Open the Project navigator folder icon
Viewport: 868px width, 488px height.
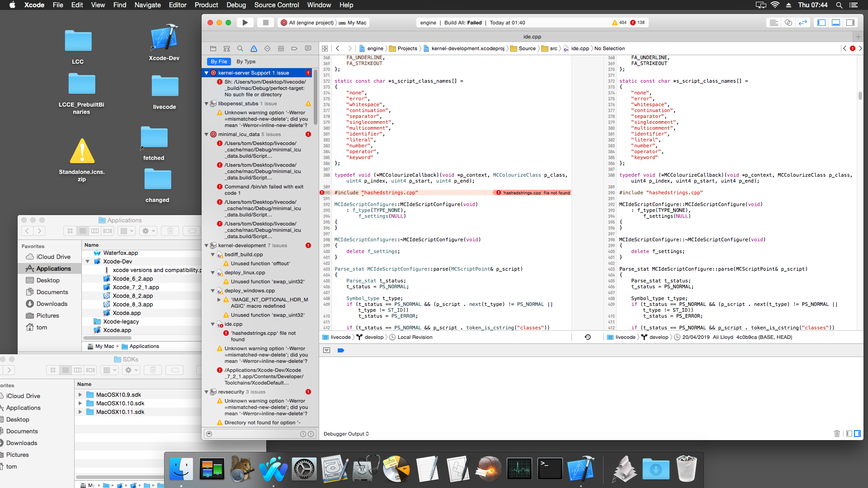(213, 48)
